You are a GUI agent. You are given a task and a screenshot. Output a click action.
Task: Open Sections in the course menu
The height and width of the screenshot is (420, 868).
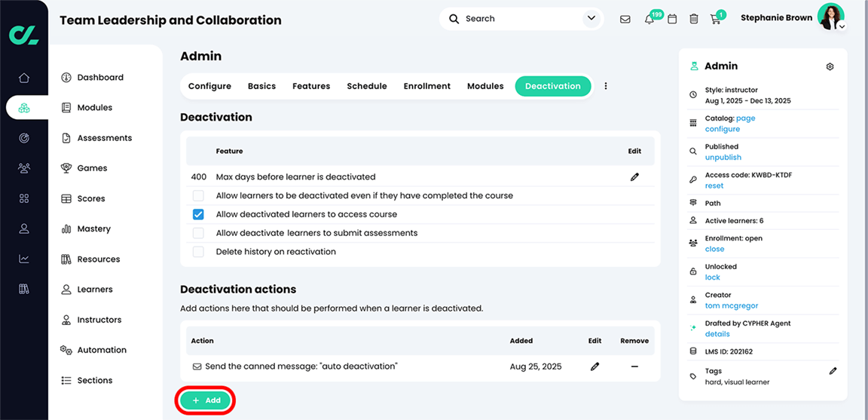(x=95, y=380)
